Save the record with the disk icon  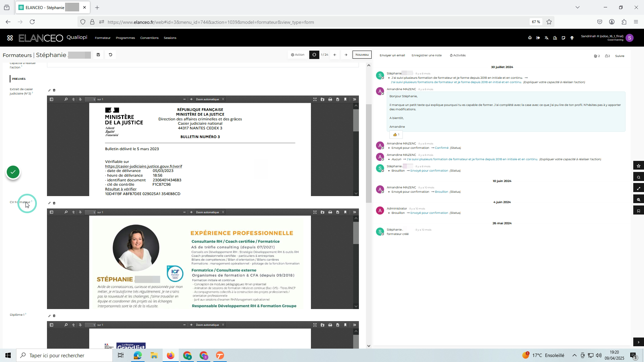point(98,55)
